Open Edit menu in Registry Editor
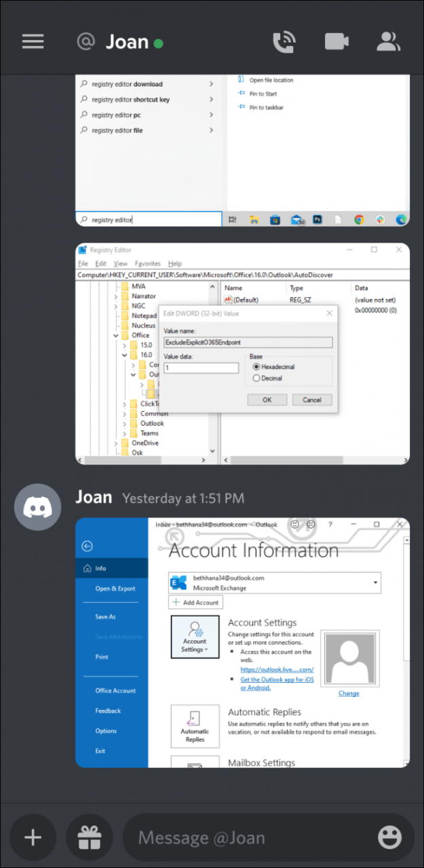The image size is (424, 868). coord(101,263)
